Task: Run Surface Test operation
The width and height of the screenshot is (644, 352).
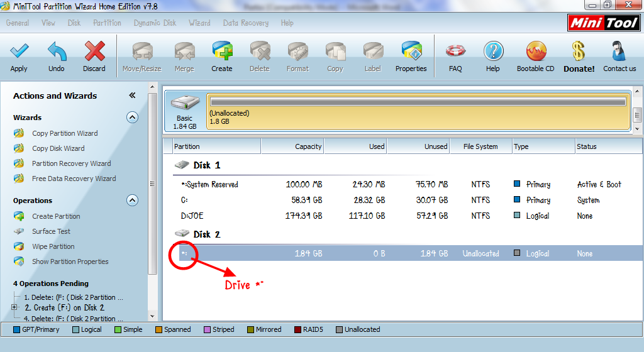Action: click(51, 231)
